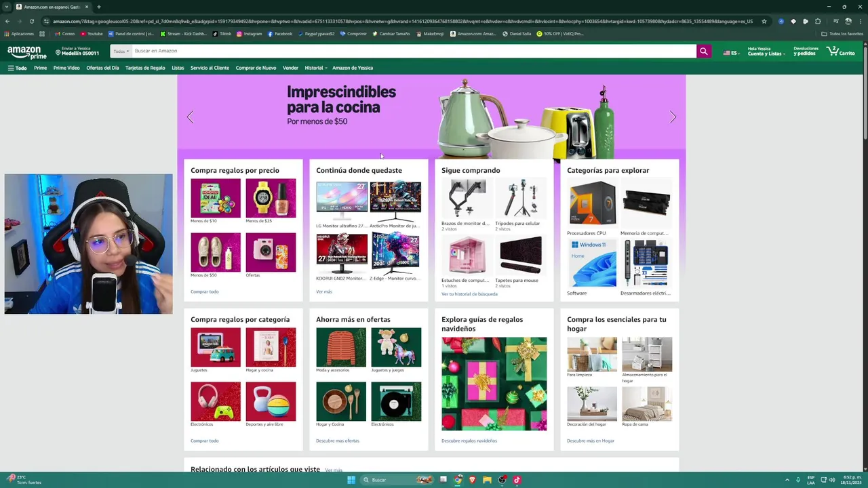The image size is (868, 488).
Task: Open the Youtube bookmark
Action: tap(92, 34)
